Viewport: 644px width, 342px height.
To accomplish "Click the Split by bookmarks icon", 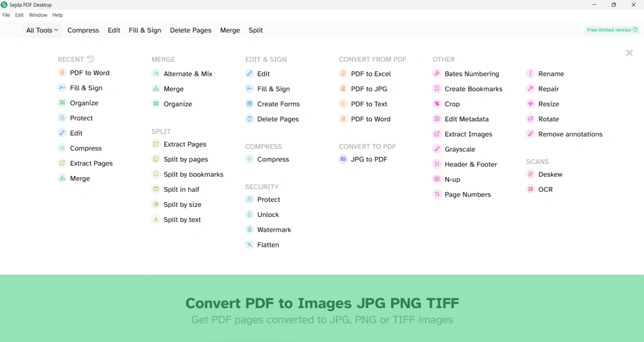I will coord(156,174).
